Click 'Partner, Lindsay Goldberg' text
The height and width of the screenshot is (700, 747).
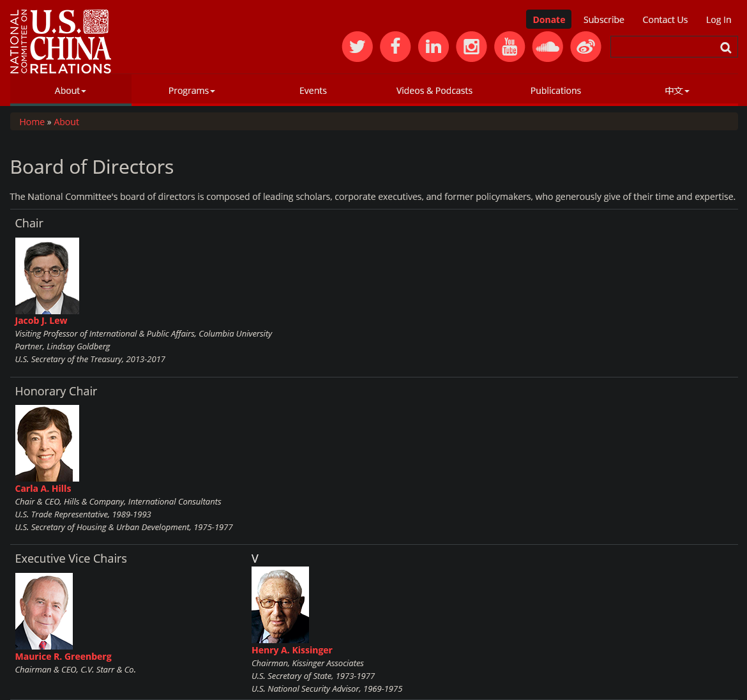coord(63,346)
